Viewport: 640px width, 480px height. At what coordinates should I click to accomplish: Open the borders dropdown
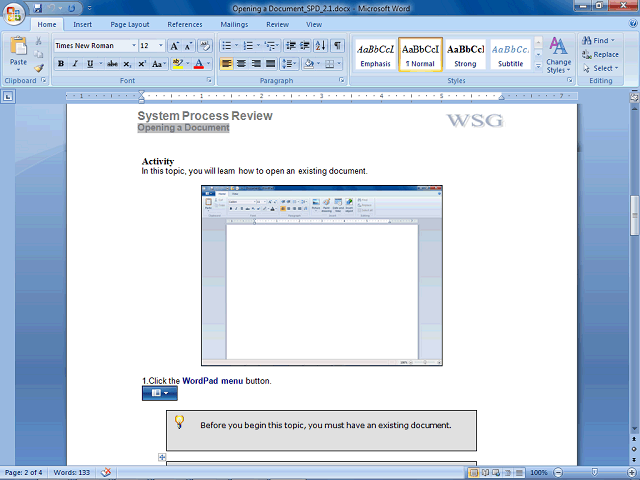tap(339, 64)
